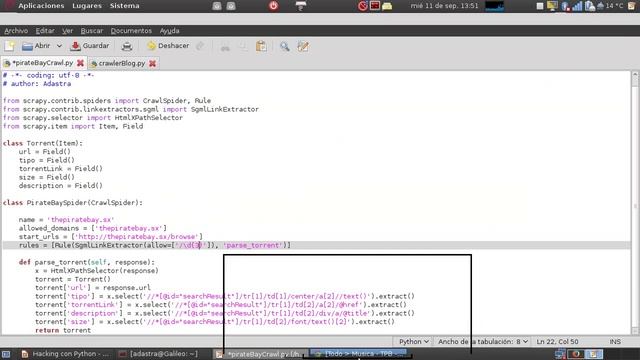
Task: Open the Archivo menu
Action: [16, 31]
